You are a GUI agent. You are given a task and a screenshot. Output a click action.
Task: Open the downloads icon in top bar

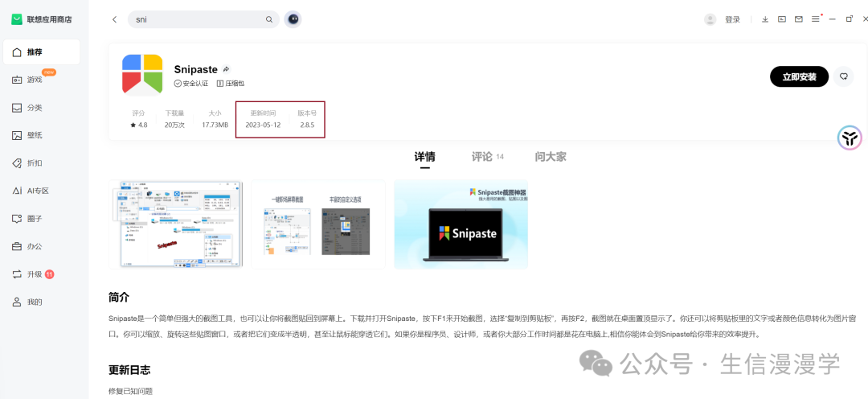765,19
